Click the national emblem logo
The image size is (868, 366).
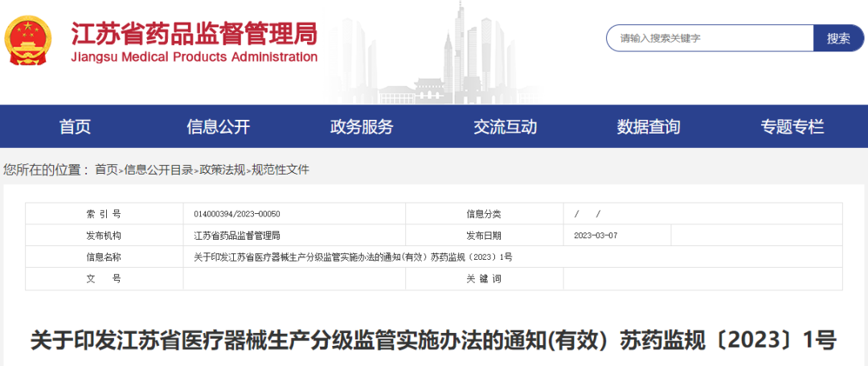coord(26,41)
